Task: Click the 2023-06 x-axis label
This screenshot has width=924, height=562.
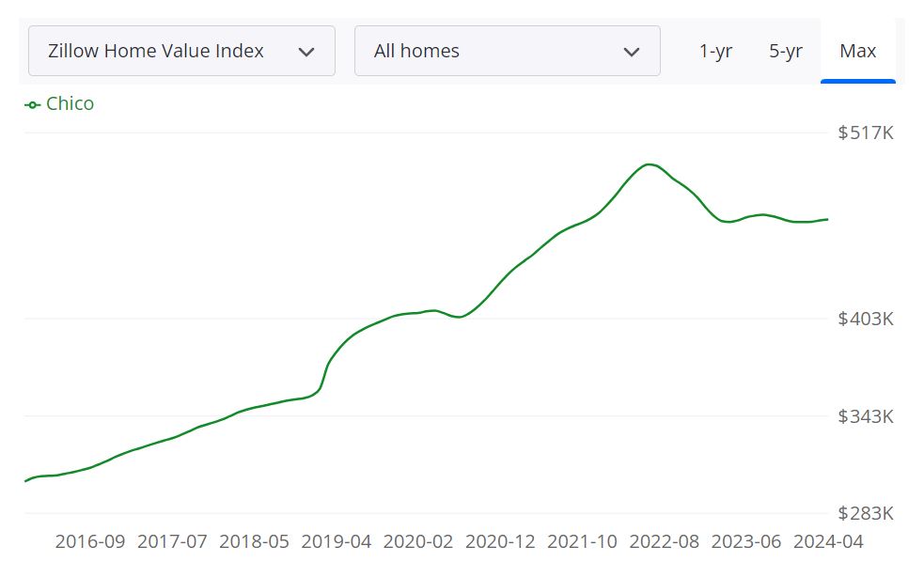Action: [745, 541]
